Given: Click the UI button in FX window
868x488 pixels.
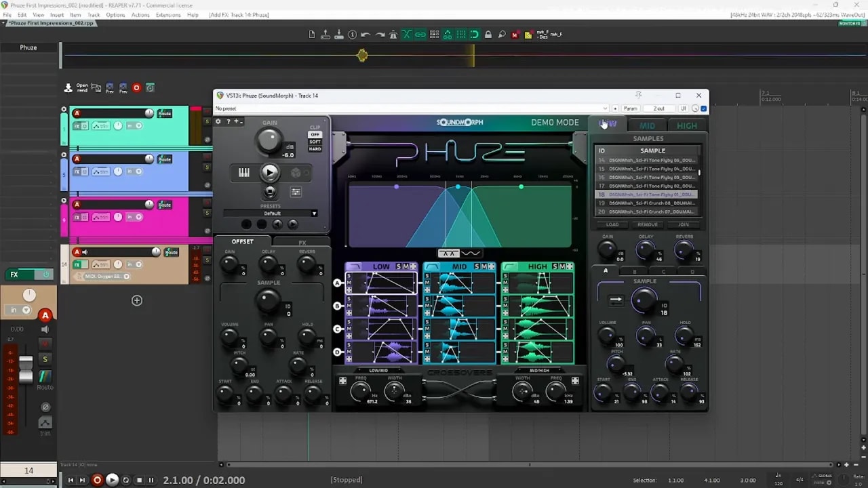Looking at the screenshot, I should [x=684, y=108].
